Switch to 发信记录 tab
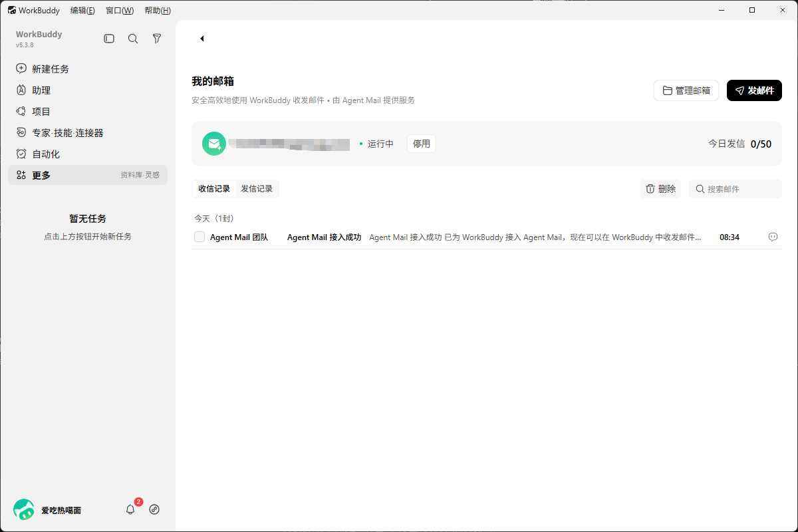 (257, 189)
